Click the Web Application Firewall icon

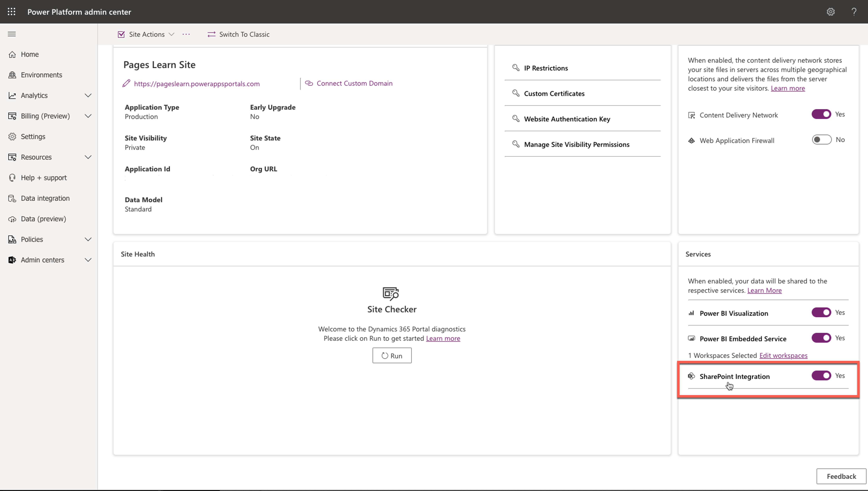(x=691, y=140)
